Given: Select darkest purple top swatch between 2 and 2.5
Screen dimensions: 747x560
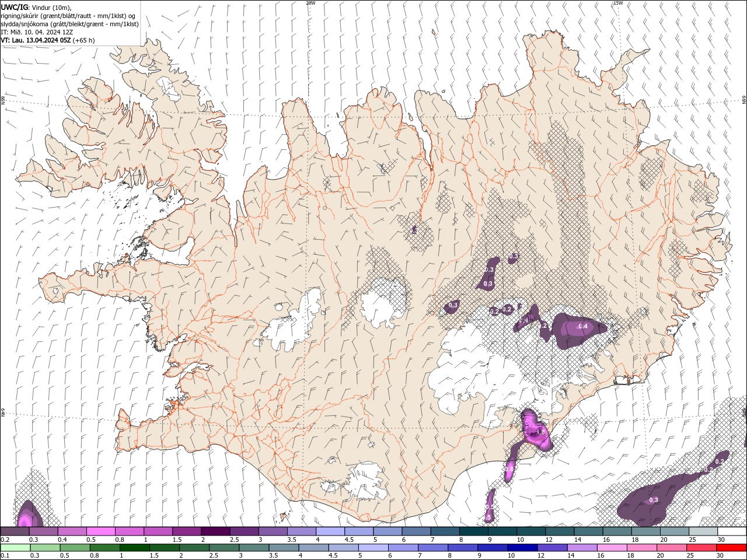Looking at the screenshot, I should click(215, 531).
